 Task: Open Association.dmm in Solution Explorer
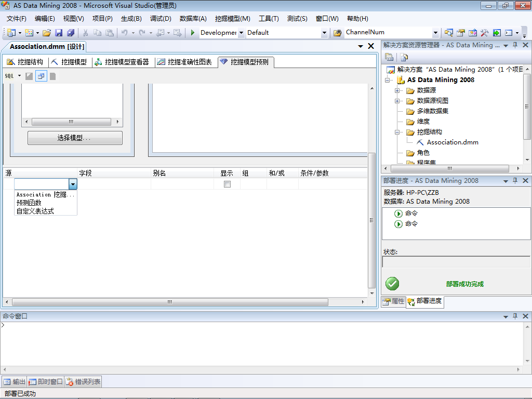click(453, 142)
